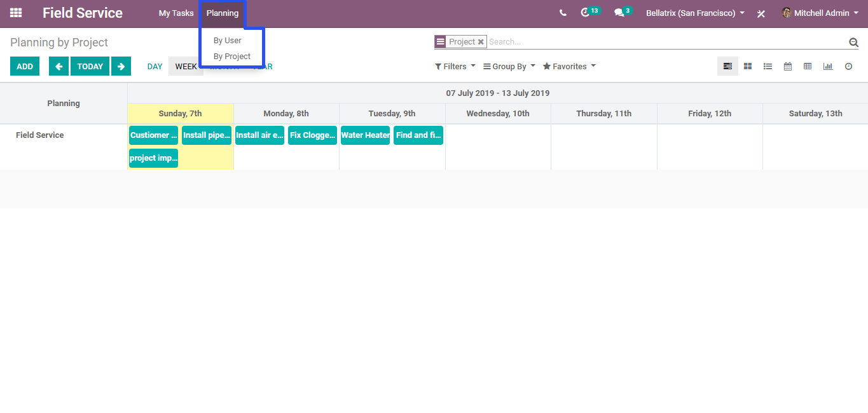This screenshot has width=868, height=413.
Task: Click the TODAY button
Action: pyautogui.click(x=90, y=66)
